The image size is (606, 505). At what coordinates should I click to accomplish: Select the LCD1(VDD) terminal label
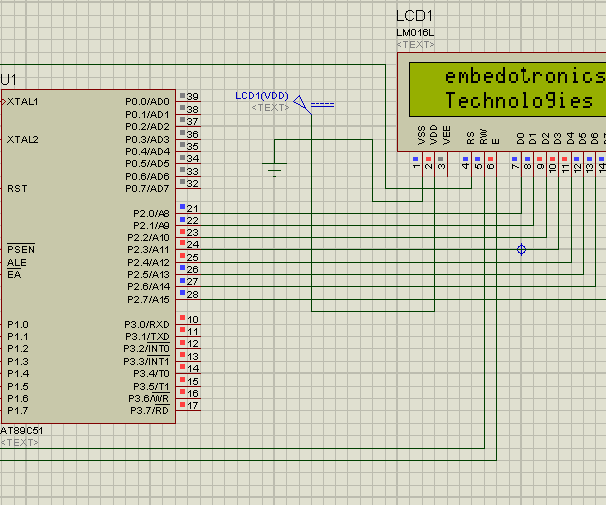262,95
